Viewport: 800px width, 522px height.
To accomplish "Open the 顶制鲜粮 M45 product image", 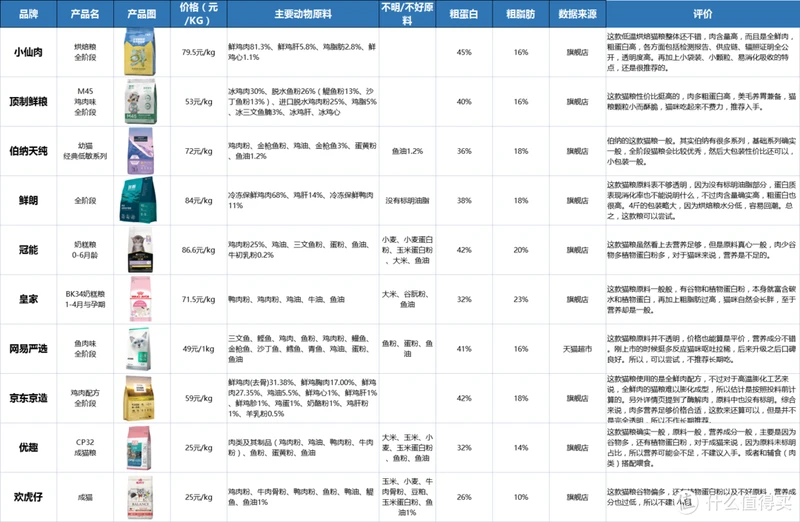I will [140, 102].
